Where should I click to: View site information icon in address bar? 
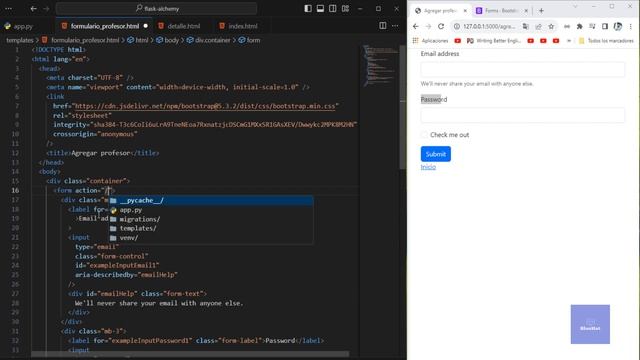[457, 26]
